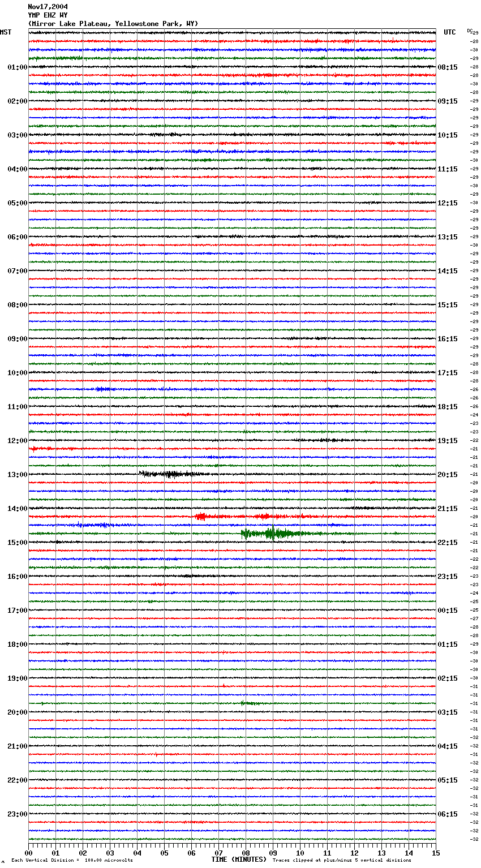Screen dimensions: 481x868
Task: Click the 04:15 UTC time label
Action: (x=448, y=746)
